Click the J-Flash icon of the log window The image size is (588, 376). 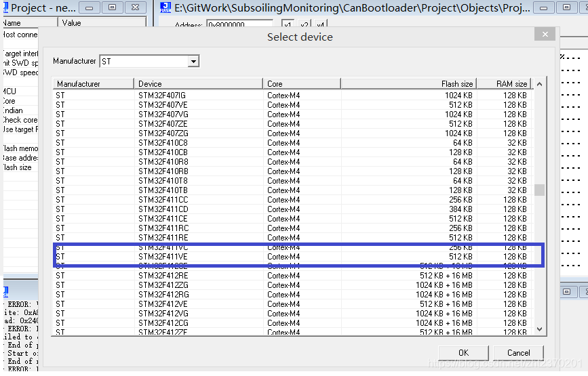pyautogui.click(x=5, y=292)
